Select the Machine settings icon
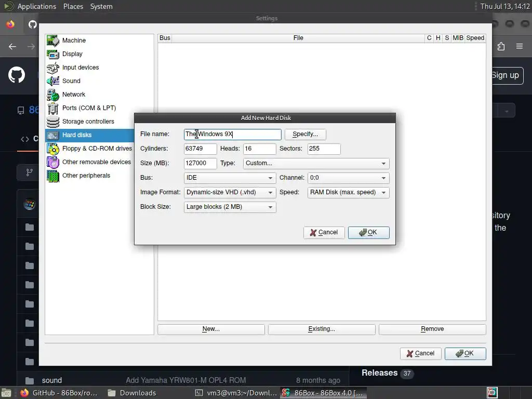Screen dimensions: 532x399 tap(53, 41)
